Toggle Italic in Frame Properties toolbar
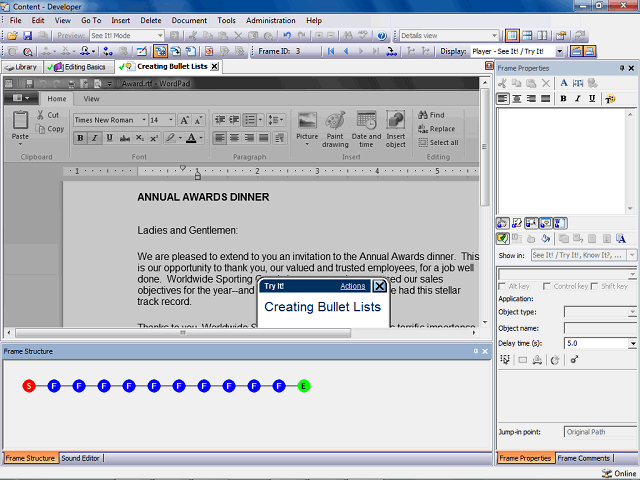Image resolution: width=640 pixels, height=480 pixels. coord(578,99)
